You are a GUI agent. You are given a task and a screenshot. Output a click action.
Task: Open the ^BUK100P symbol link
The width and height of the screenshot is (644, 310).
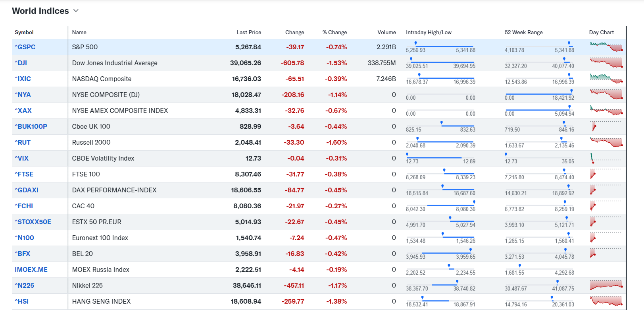point(31,126)
